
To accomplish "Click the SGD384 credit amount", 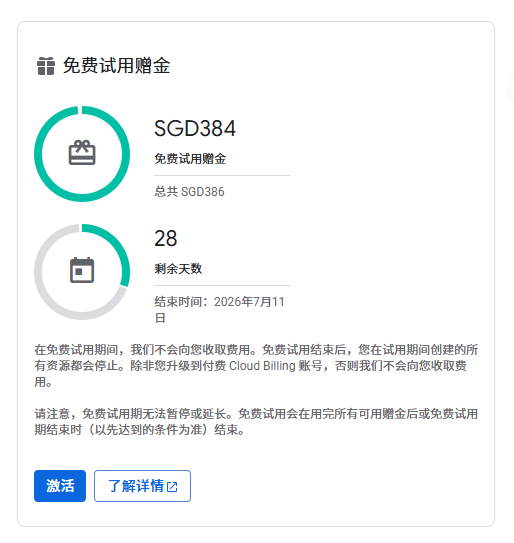I will pos(195,128).
